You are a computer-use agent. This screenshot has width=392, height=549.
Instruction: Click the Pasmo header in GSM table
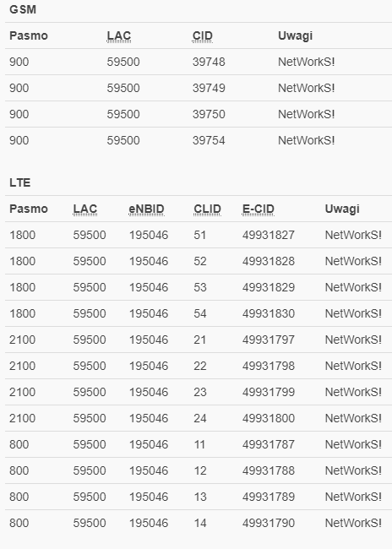29,35
